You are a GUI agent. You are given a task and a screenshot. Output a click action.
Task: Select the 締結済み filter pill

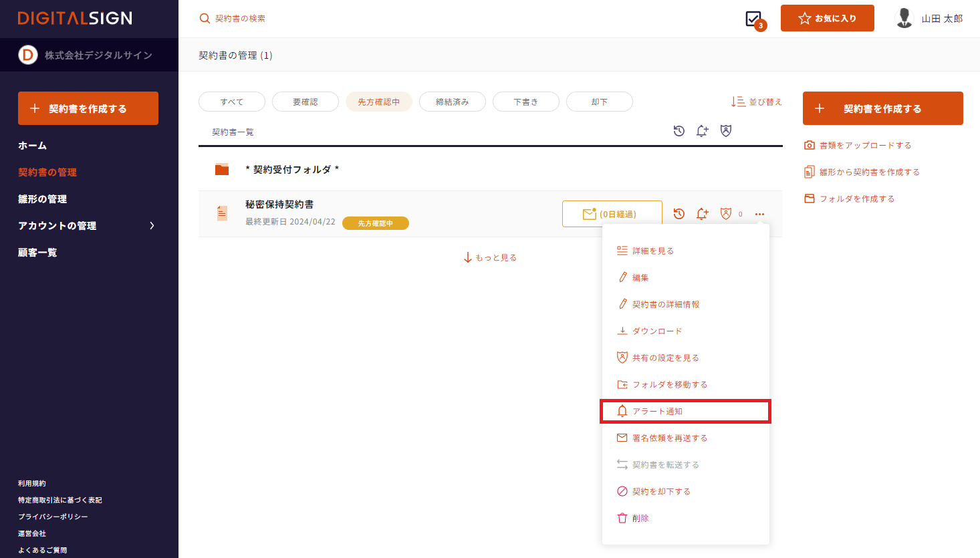coord(452,102)
